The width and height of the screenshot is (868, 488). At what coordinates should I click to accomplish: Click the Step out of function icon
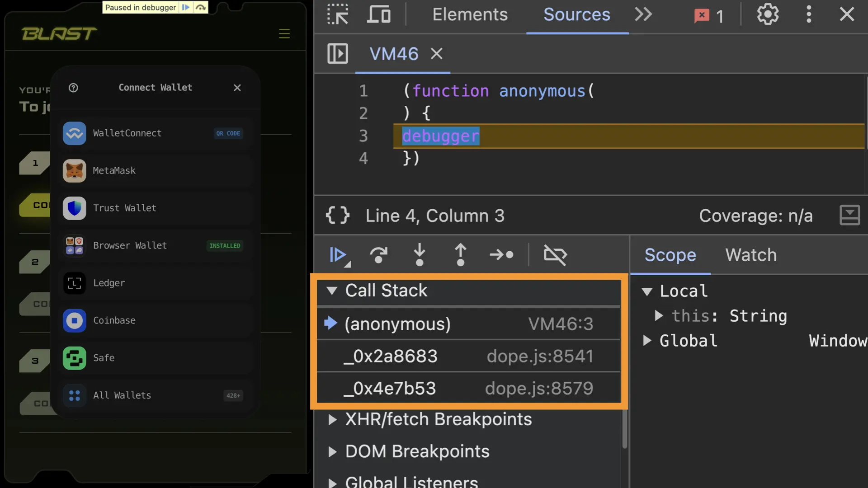pos(460,255)
